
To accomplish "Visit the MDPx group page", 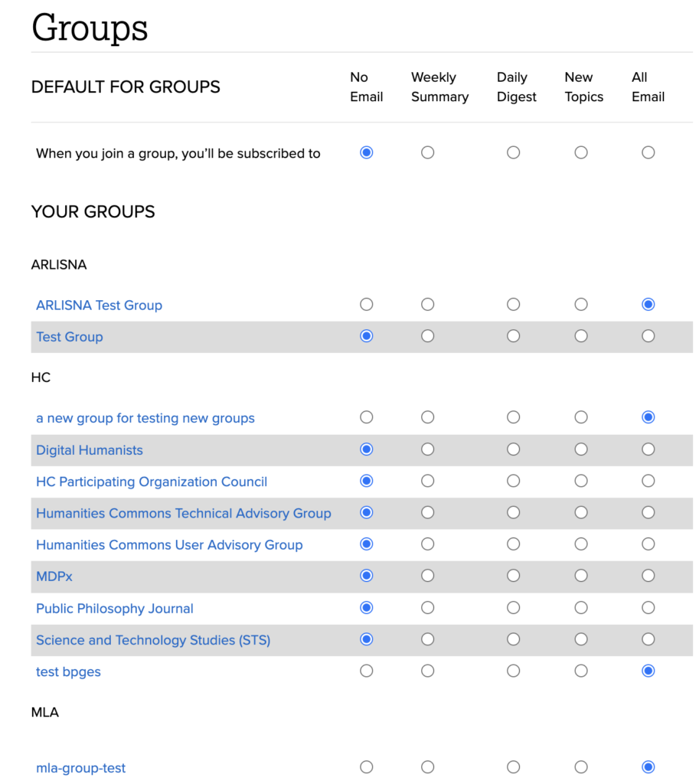I will [x=54, y=576].
